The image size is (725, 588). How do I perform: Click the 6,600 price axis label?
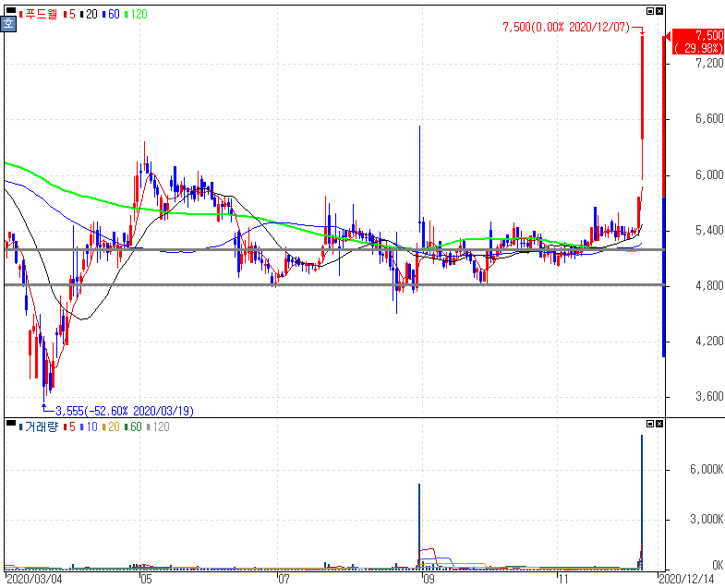pos(709,119)
